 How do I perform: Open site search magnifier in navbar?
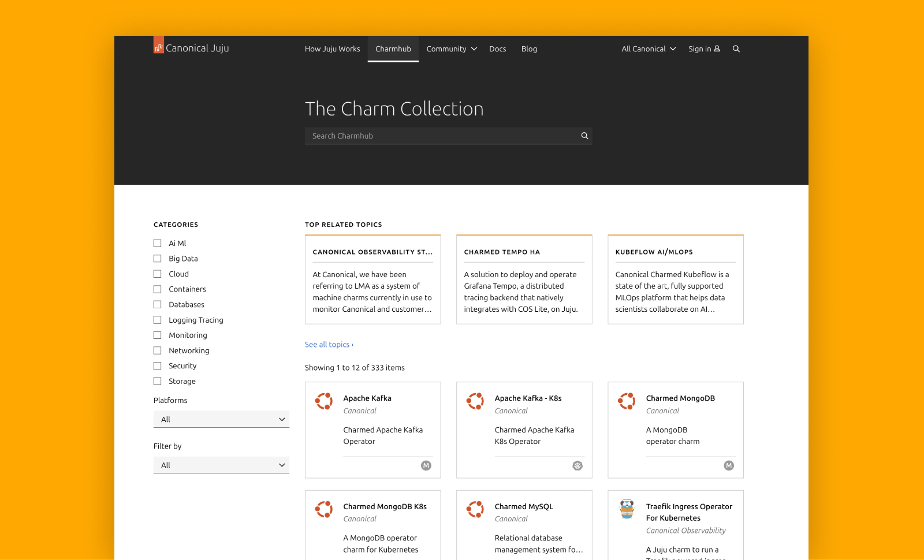(x=736, y=49)
